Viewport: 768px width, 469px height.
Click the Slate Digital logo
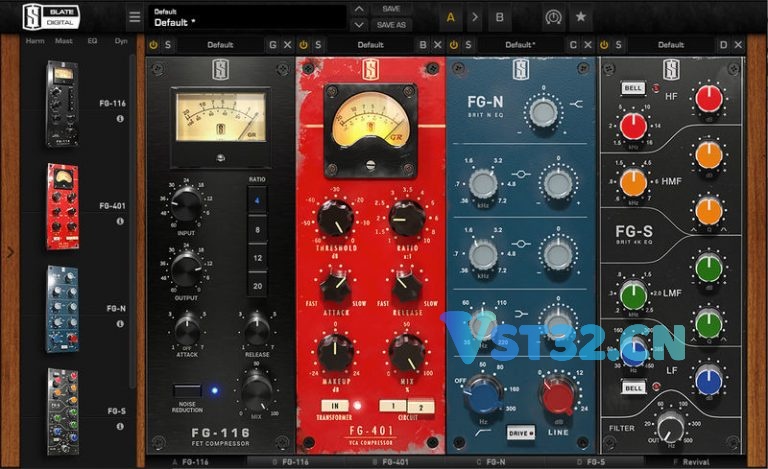pos(51,17)
